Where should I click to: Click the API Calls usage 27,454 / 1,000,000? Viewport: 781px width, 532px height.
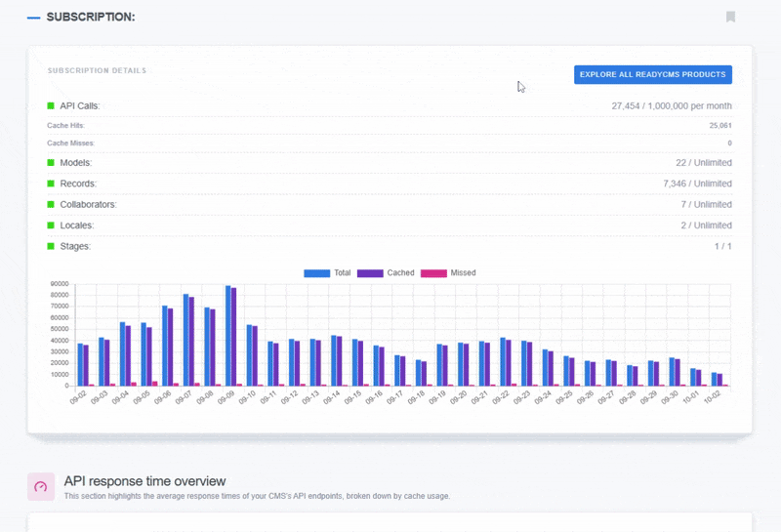pos(672,105)
